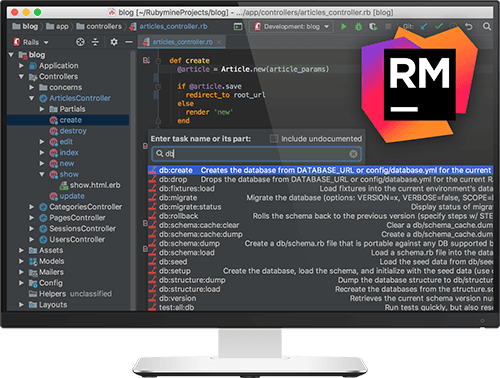Collapse all with the project panel icon

pyautogui.click(x=95, y=42)
